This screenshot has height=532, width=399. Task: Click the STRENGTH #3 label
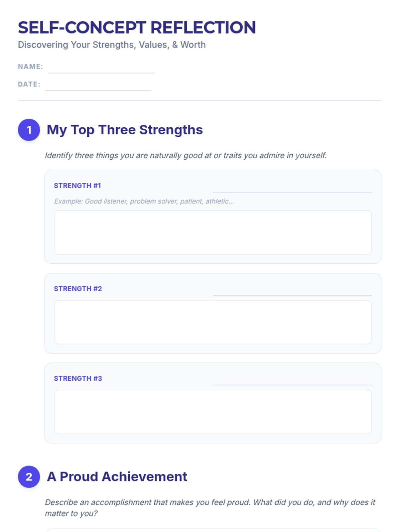coord(78,378)
